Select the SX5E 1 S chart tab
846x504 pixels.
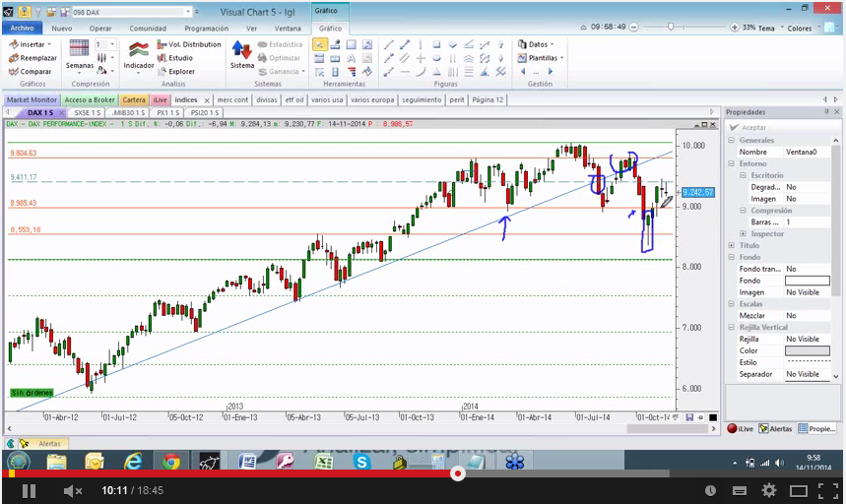pos(88,112)
